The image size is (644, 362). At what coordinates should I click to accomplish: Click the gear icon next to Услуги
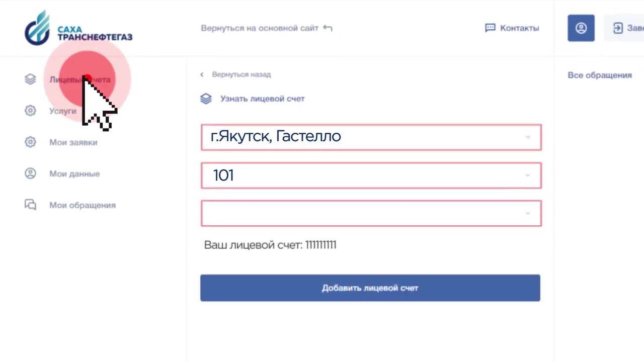pyautogui.click(x=30, y=111)
